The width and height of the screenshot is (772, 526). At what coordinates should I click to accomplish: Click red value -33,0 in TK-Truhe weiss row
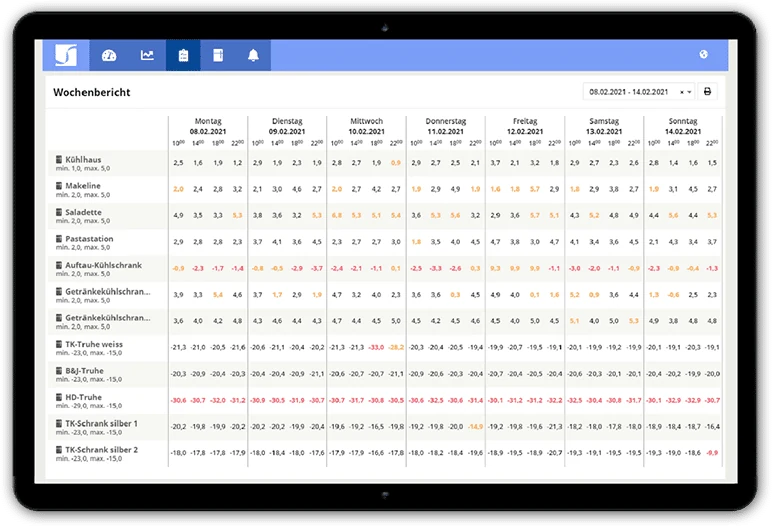pyautogui.click(x=376, y=347)
